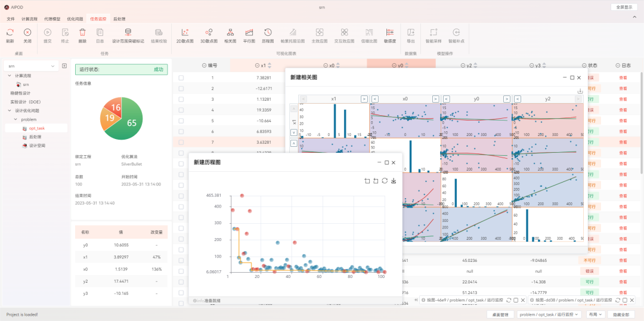Select the 相关图 correlation chart icon
The height and width of the screenshot is (321, 644).
click(230, 32)
